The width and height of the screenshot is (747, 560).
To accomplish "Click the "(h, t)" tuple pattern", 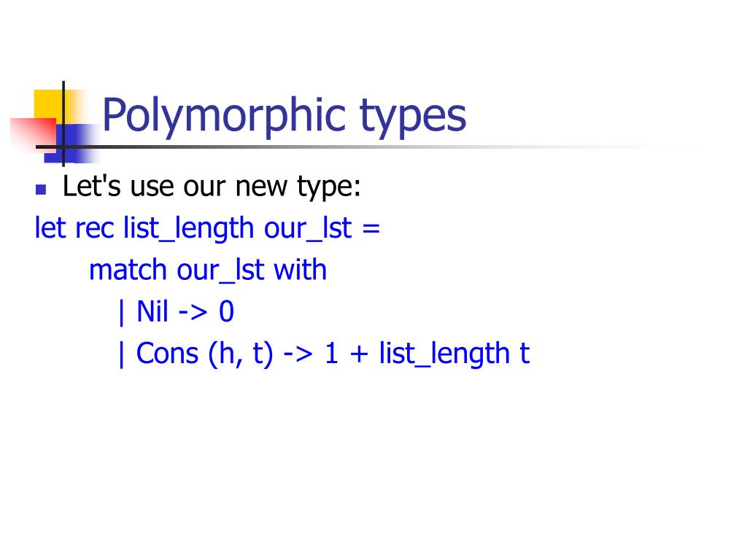I will (241, 355).
